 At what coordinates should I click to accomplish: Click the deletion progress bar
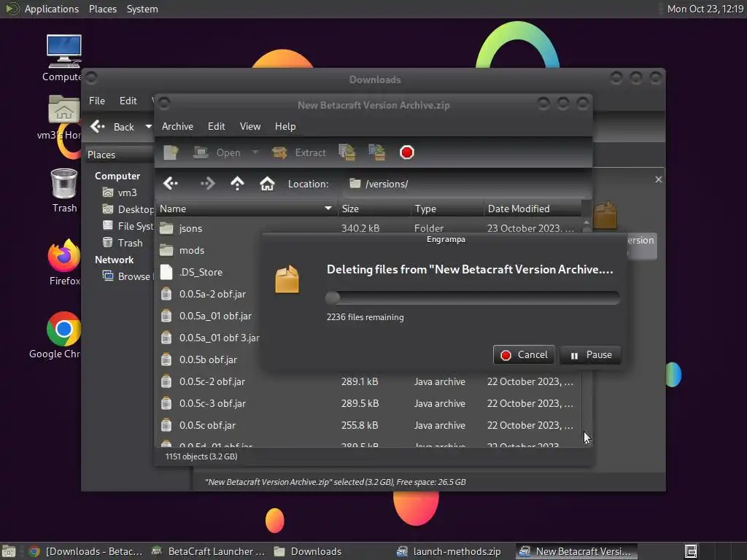click(x=473, y=298)
